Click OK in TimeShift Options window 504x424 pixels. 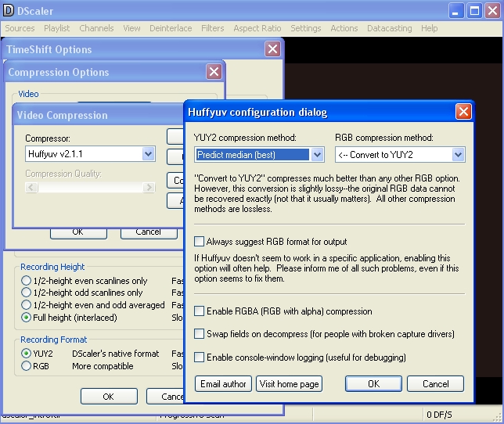pyautogui.click(x=109, y=397)
